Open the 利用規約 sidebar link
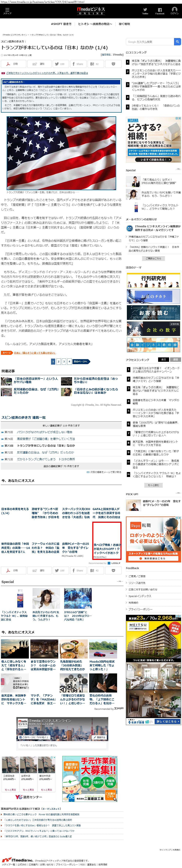182x868 pixels. 133,603
